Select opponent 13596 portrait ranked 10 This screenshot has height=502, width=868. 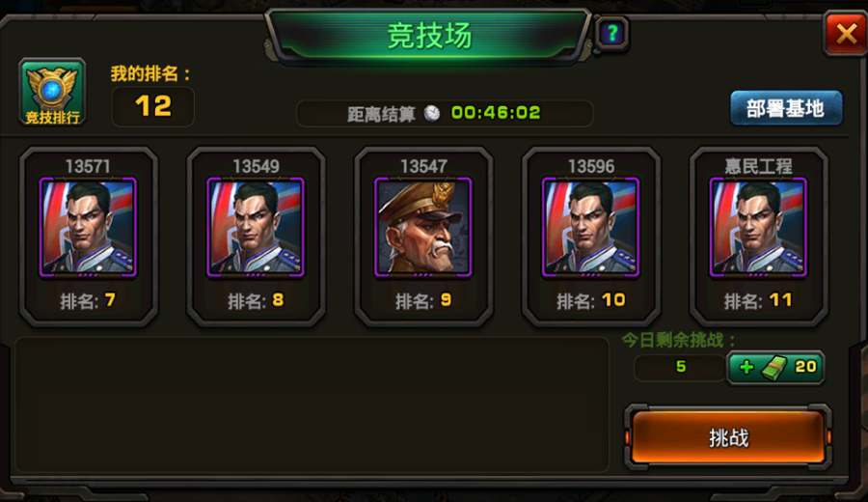click(x=590, y=227)
